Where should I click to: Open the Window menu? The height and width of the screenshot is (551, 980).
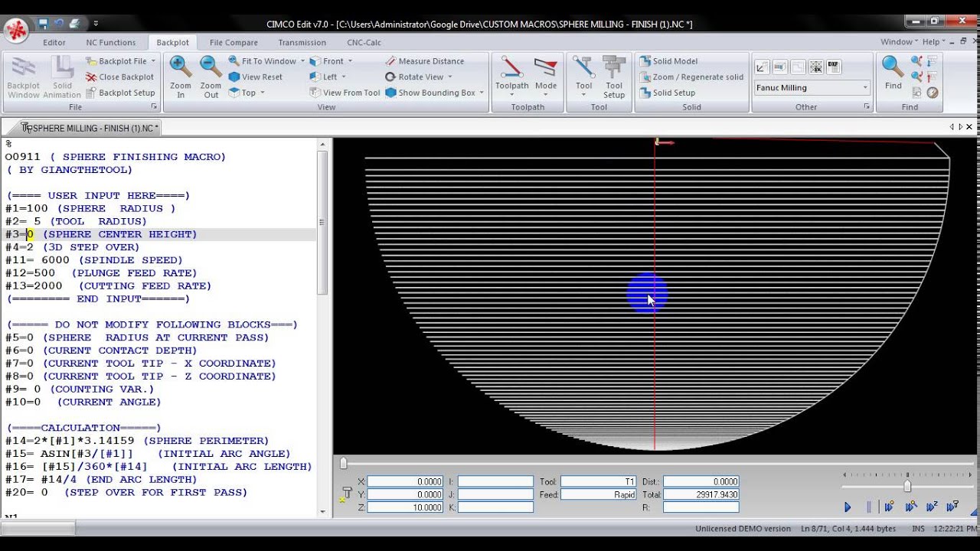tap(899, 42)
